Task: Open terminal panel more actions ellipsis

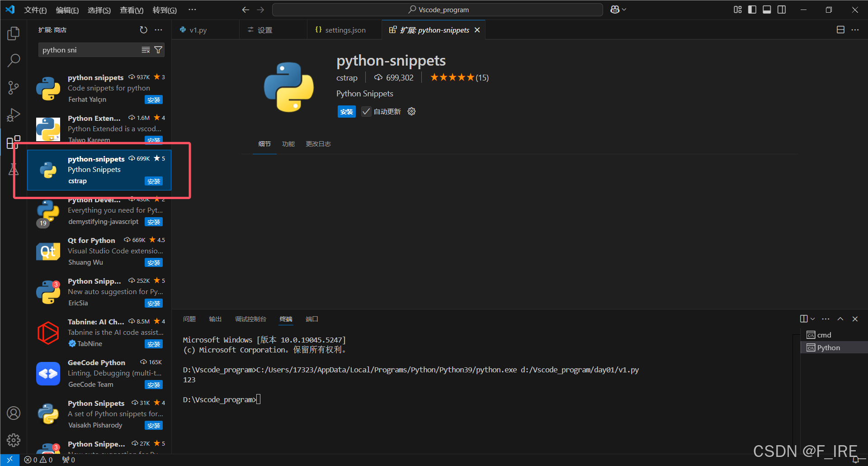Action: [826, 319]
